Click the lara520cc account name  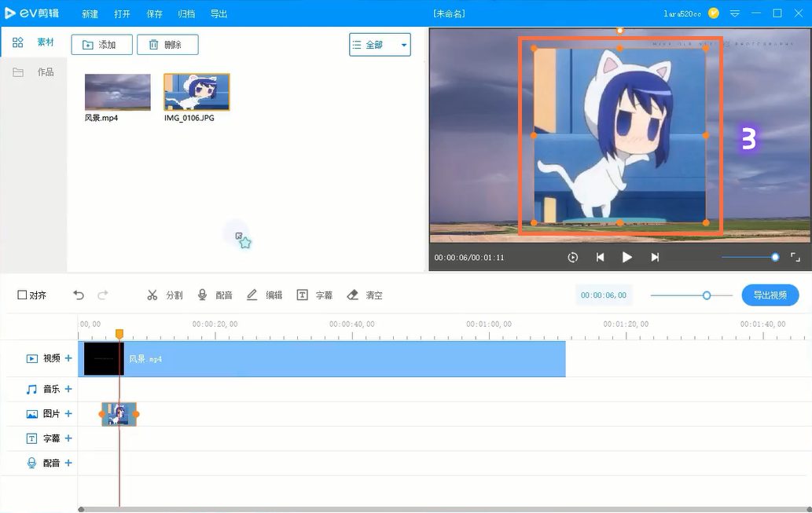coord(682,14)
